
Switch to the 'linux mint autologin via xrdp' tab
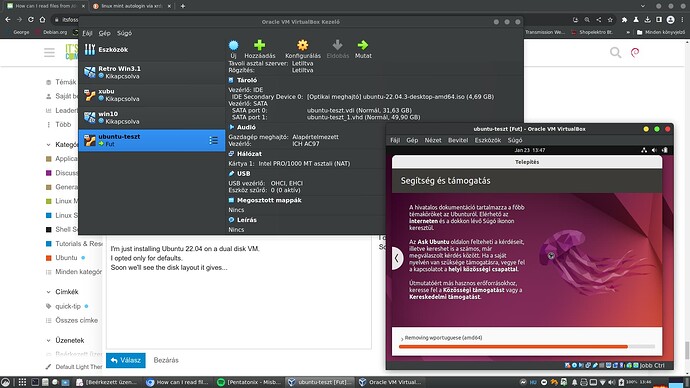pyautogui.click(x=132, y=6)
